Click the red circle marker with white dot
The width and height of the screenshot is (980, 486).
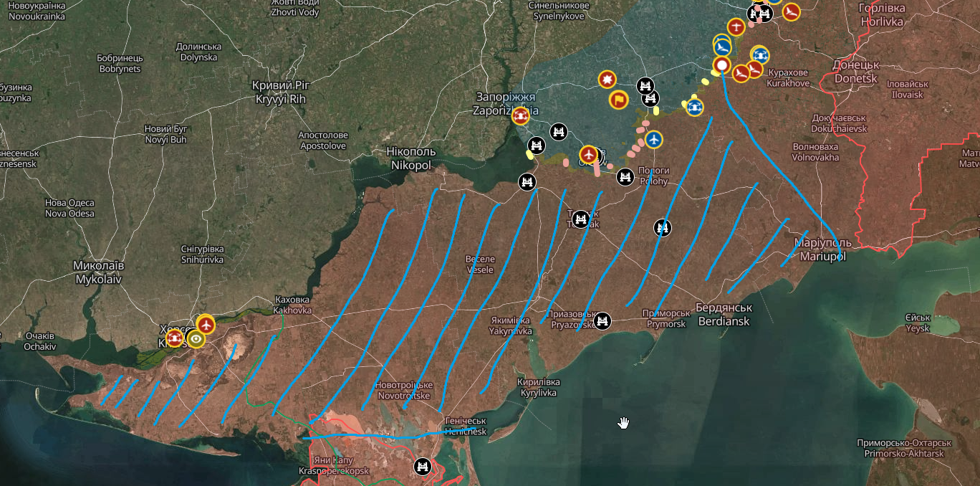pos(722,66)
